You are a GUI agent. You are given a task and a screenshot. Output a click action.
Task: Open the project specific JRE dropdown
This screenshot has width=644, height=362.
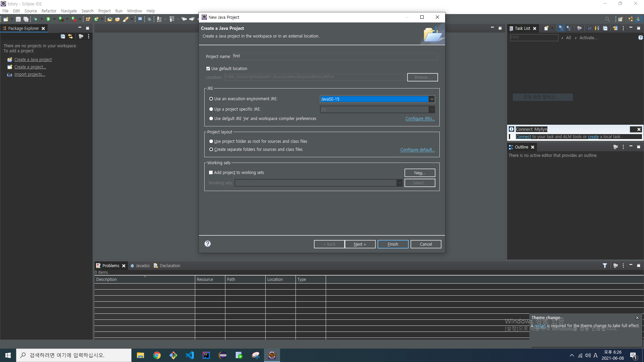[432, 110]
